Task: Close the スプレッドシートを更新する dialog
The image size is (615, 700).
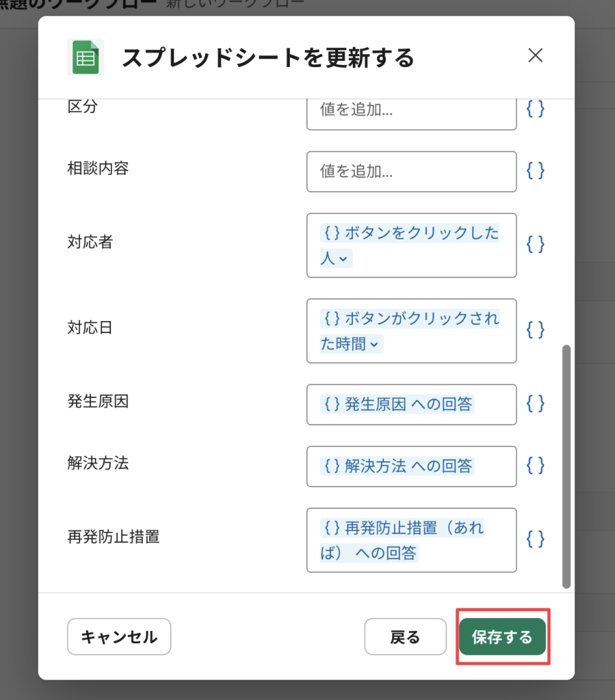Action: [535, 55]
